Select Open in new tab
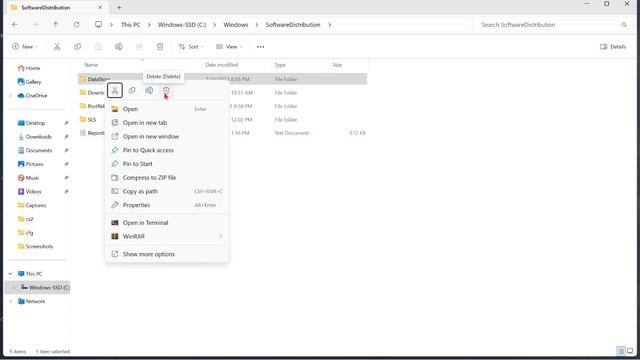This screenshot has height=360, width=640. (167, 122)
